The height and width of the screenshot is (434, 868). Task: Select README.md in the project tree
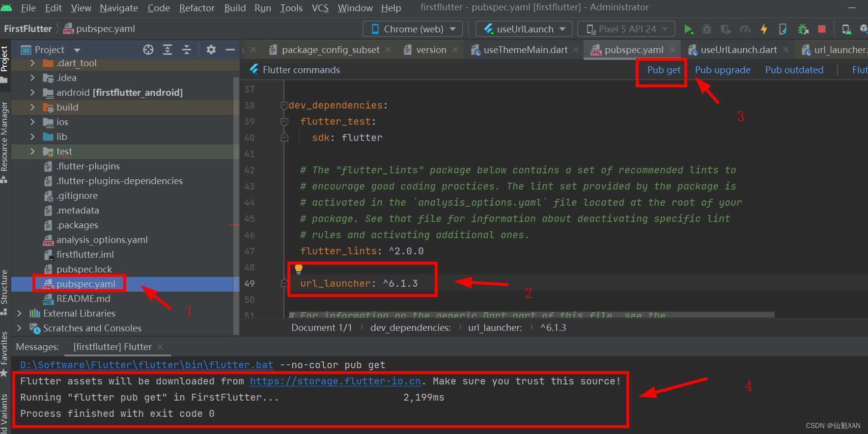(83, 298)
